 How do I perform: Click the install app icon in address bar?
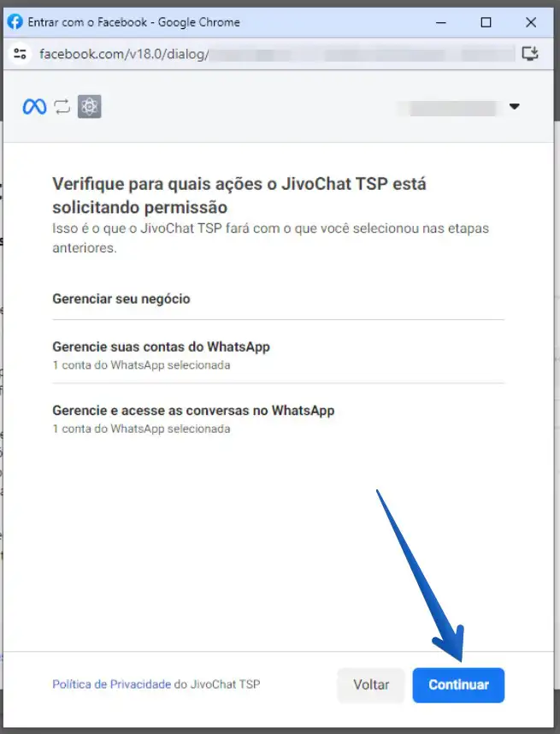click(530, 53)
